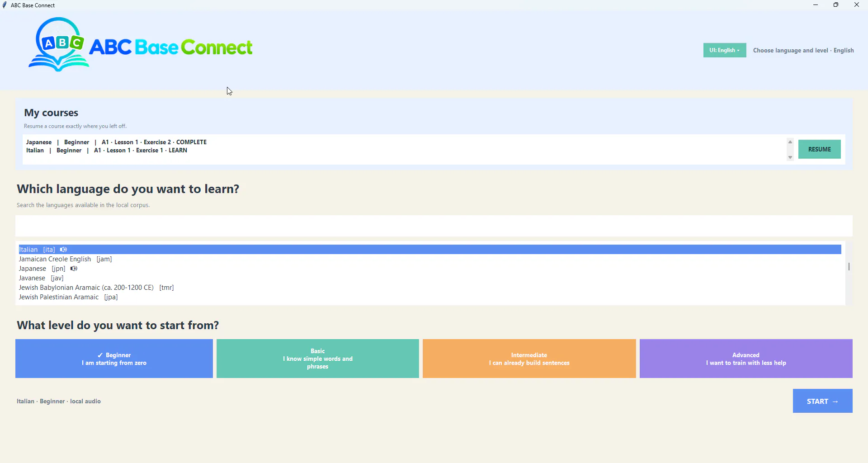Image resolution: width=868 pixels, height=463 pixels.
Task: Click the app feather icon in title bar
Action: [5, 5]
